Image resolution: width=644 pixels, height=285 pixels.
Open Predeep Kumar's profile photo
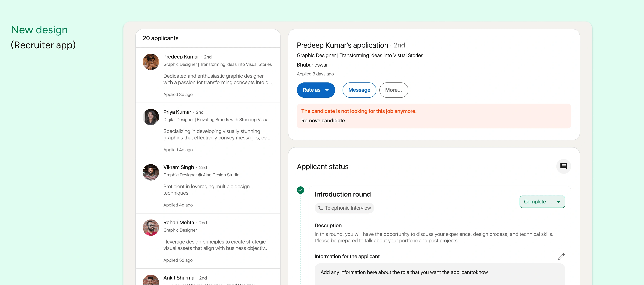click(151, 62)
